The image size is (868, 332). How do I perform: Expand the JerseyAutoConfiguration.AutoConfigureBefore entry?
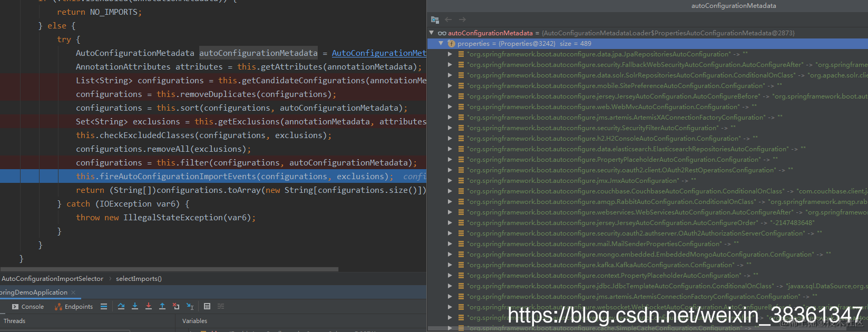(450, 96)
